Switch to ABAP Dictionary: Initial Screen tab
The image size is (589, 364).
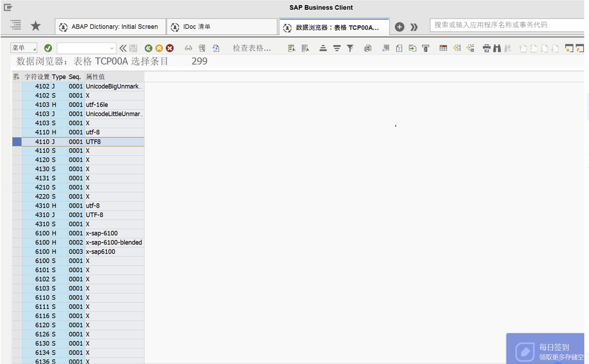tap(110, 27)
